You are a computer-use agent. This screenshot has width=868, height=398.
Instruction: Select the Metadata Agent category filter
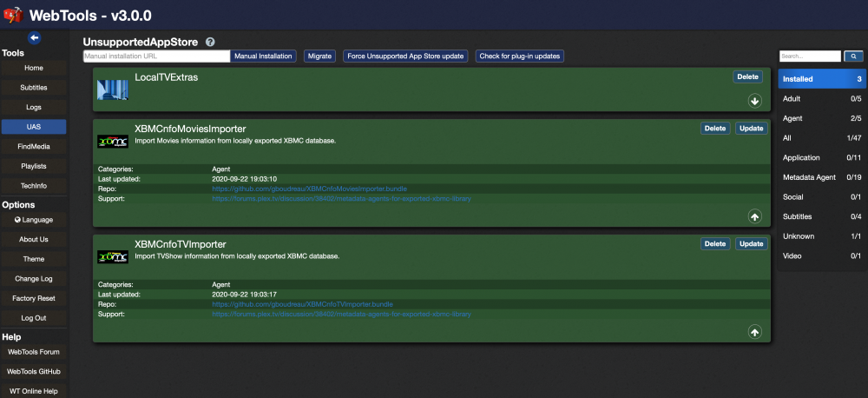pyautogui.click(x=821, y=177)
